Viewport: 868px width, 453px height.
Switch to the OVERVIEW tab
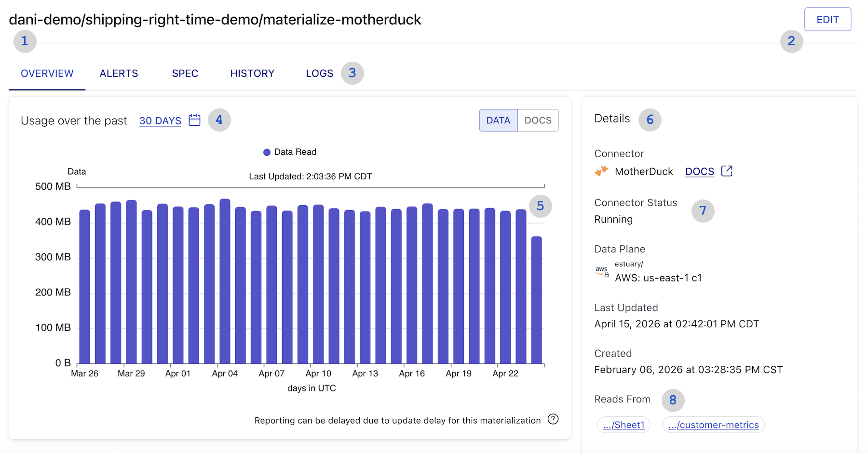click(47, 73)
